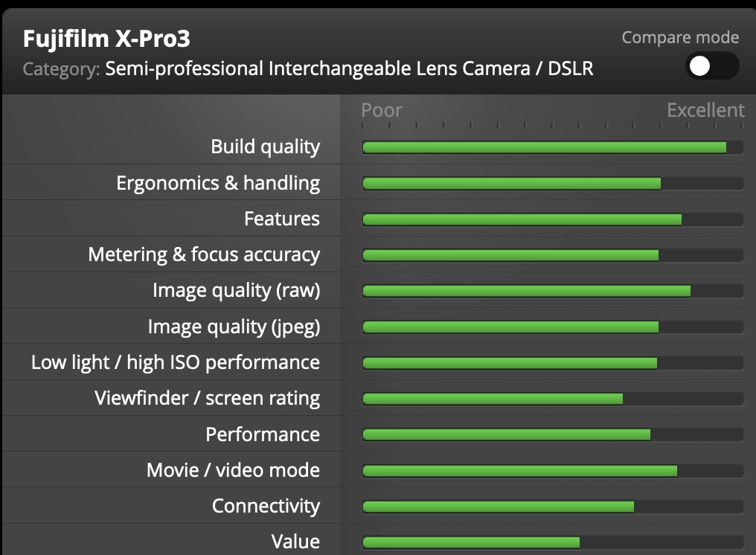
Task: Click the Connectivity row label
Action: pos(266,506)
